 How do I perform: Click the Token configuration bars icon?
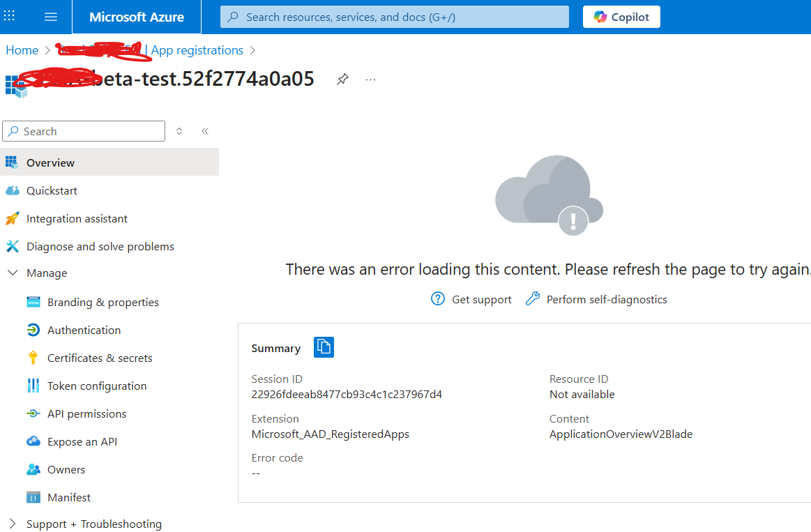click(33, 386)
